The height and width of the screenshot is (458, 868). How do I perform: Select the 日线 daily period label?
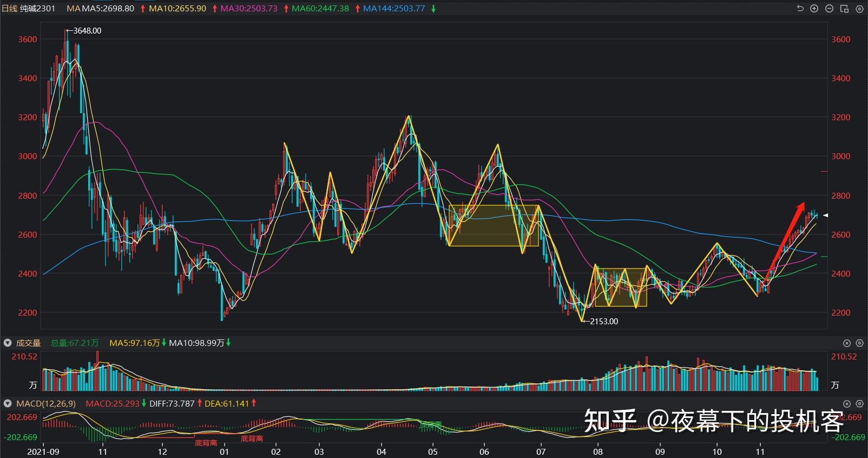(x=10, y=9)
